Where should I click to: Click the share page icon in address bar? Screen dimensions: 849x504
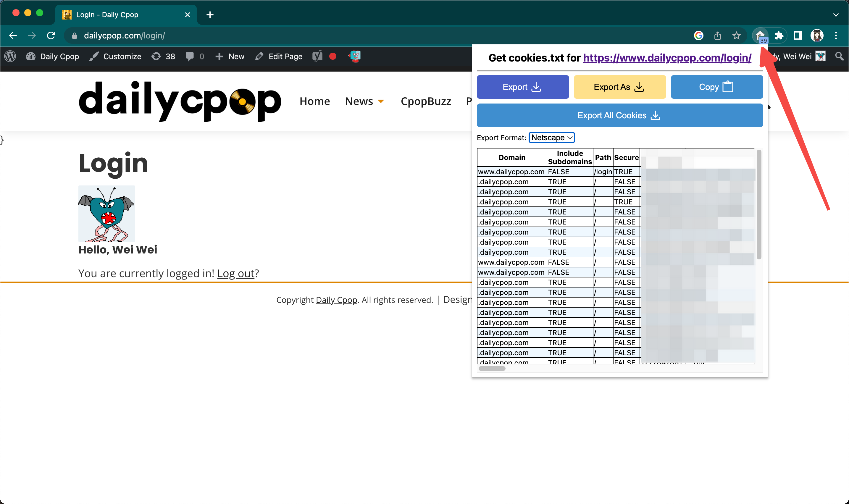click(x=717, y=35)
